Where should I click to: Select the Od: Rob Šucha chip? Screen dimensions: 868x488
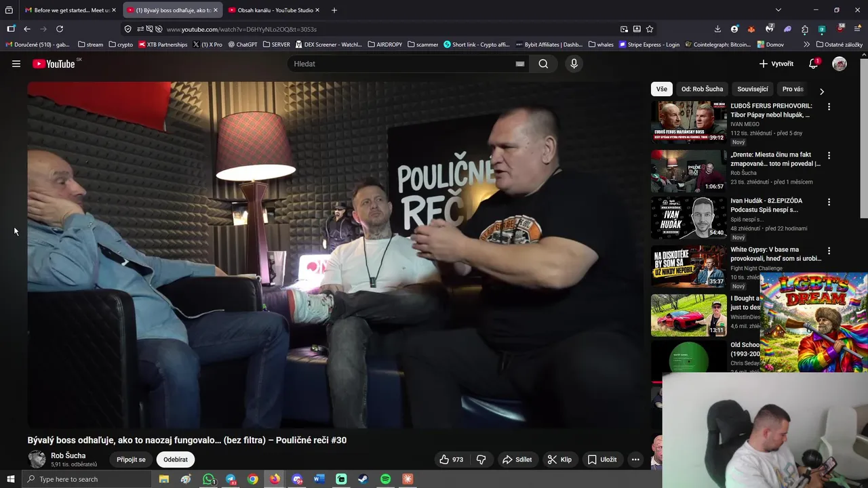(702, 89)
